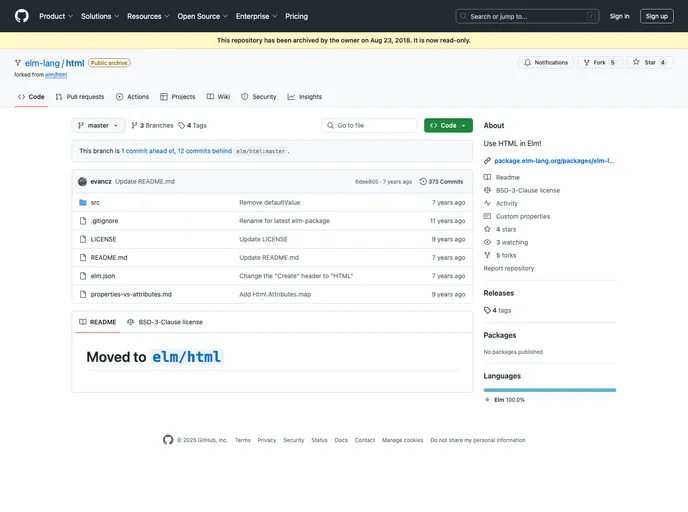Open the Security tab
The height and width of the screenshot is (512, 688).
coord(259,97)
